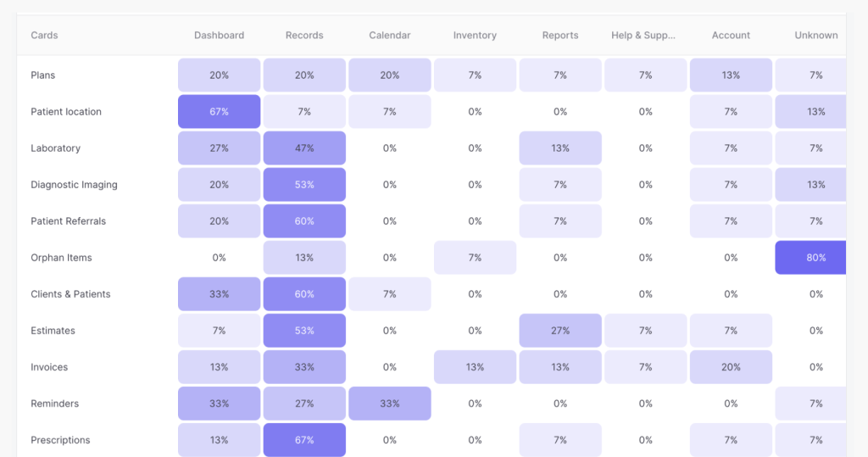This screenshot has width=868, height=457.
Task: Click Patient location's 67% Dashboard cell
Action: [x=219, y=112]
